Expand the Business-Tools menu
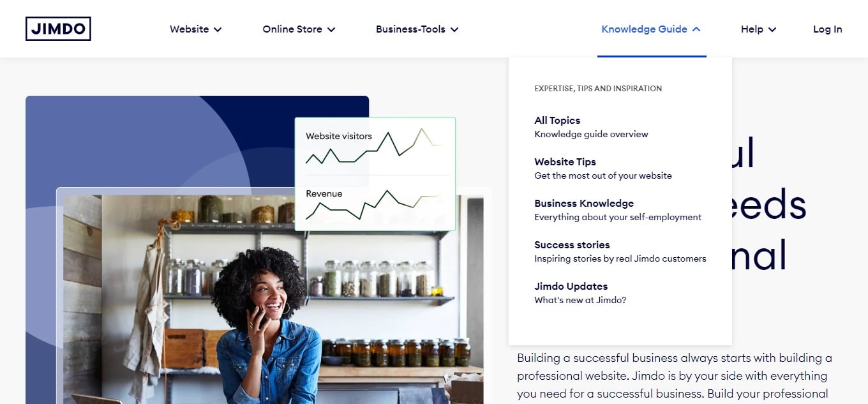The height and width of the screenshot is (404, 868). click(417, 29)
